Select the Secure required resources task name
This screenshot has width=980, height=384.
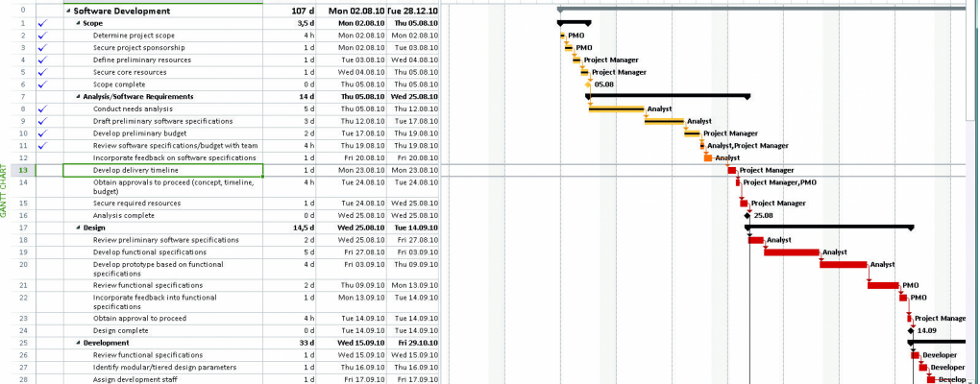pos(136,204)
